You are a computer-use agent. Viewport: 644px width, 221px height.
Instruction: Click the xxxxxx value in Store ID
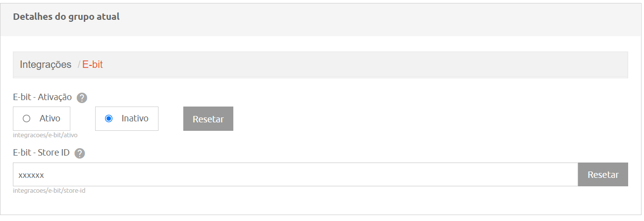tap(31, 175)
